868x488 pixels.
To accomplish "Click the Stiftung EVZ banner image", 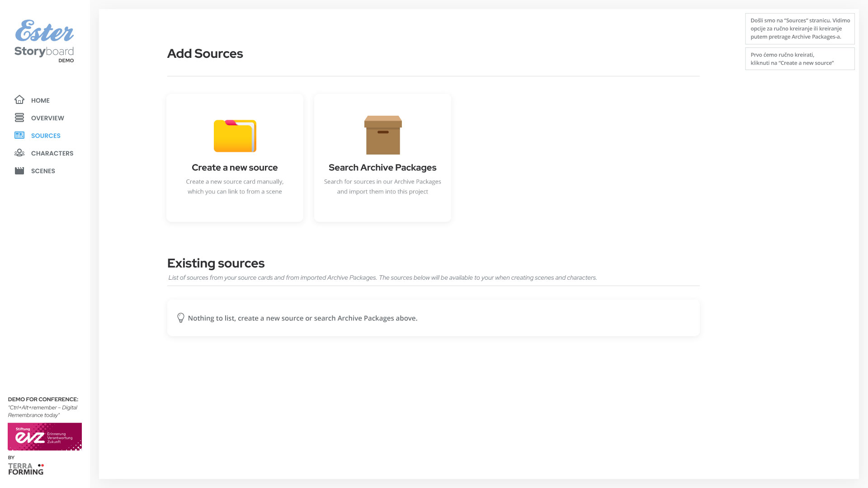I will tap(45, 436).
